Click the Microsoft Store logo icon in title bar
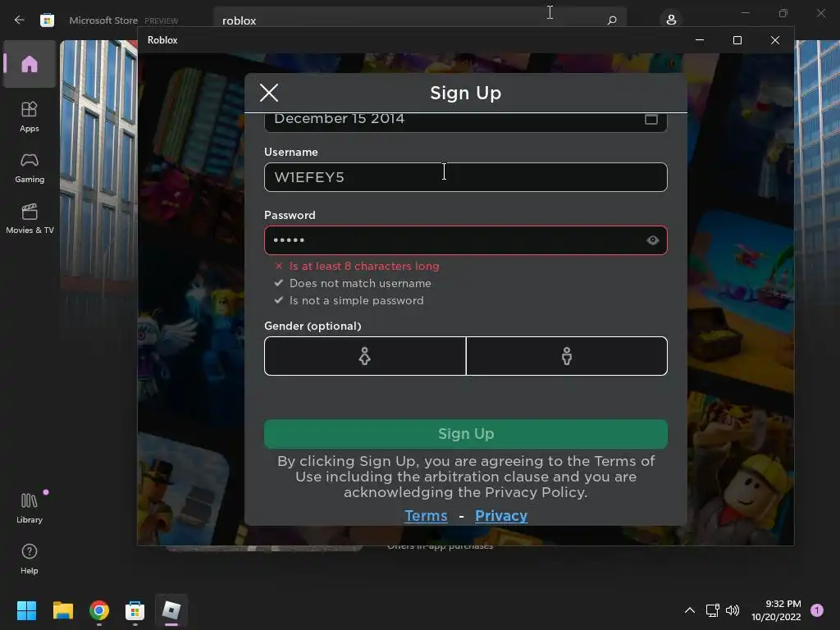The height and width of the screenshot is (630, 840). tap(47, 20)
